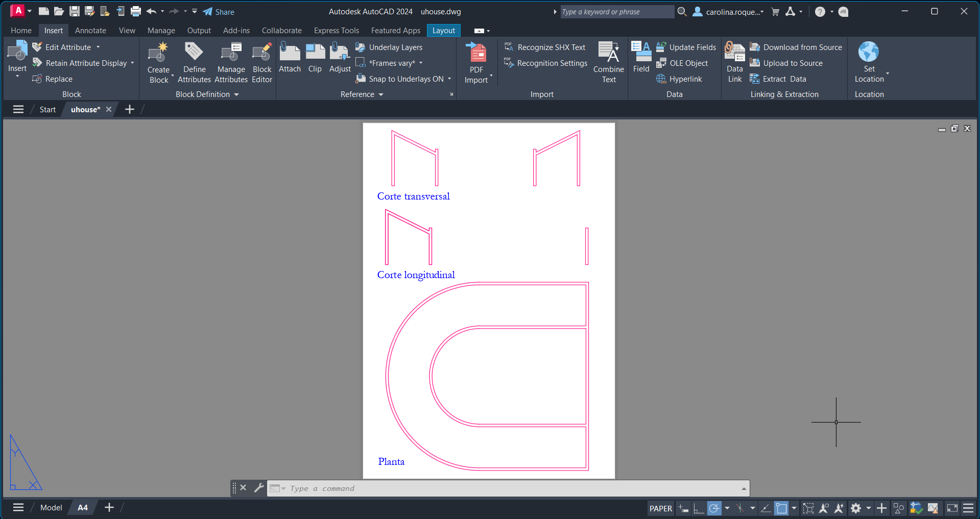Open the Undo history dropdown arrow

pos(162,11)
